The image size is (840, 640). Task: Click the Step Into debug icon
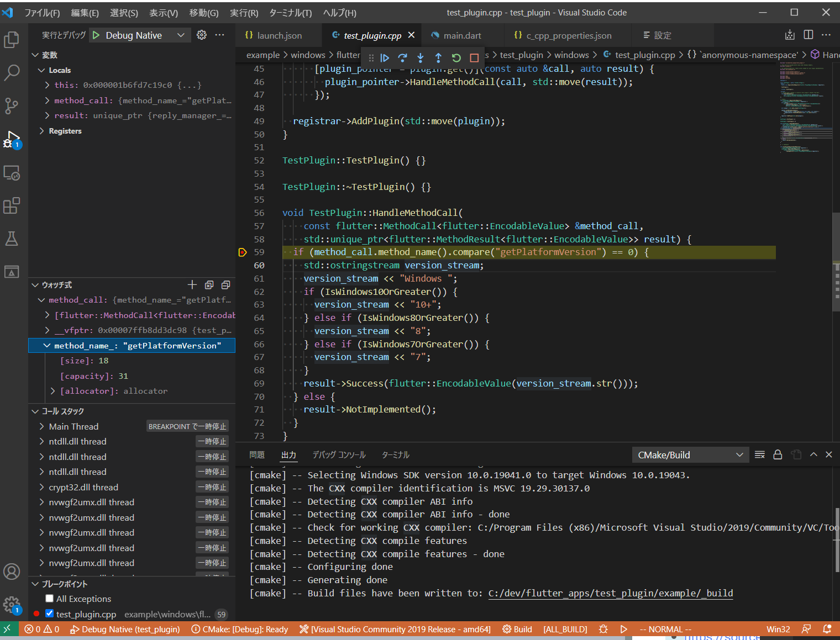[x=421, y=58]
